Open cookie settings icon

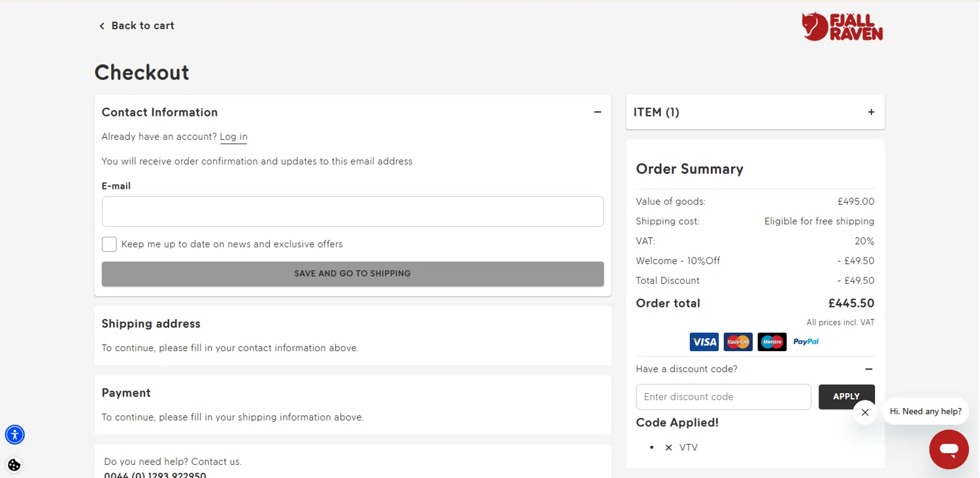pos(14,465)
